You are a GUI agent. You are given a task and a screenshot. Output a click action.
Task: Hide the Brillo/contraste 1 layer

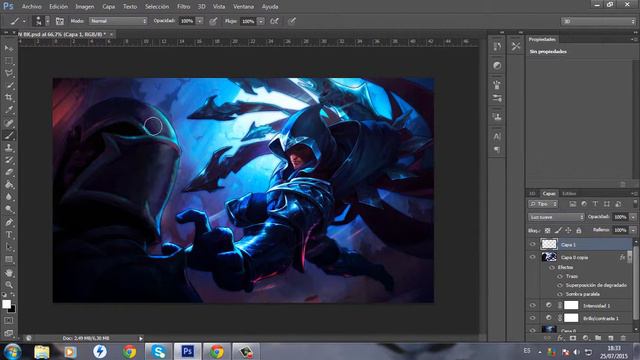[x=533, y=318]
